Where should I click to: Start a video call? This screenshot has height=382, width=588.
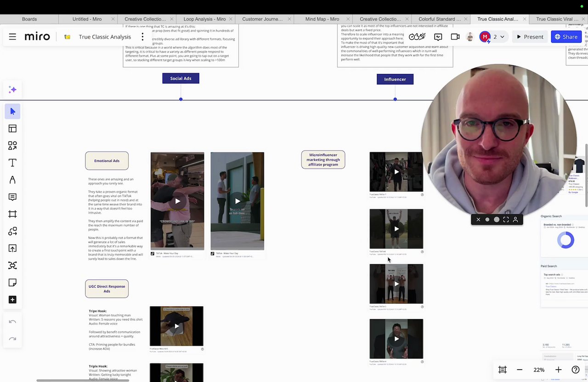click(455, 37)
